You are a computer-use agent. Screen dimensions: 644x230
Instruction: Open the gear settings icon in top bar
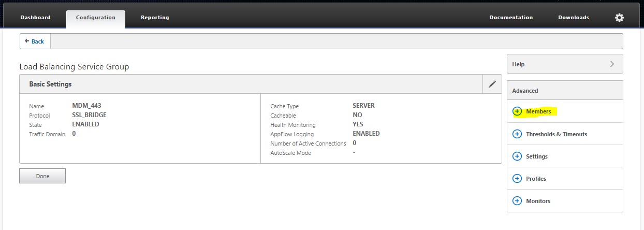click(x=619, y=18)
